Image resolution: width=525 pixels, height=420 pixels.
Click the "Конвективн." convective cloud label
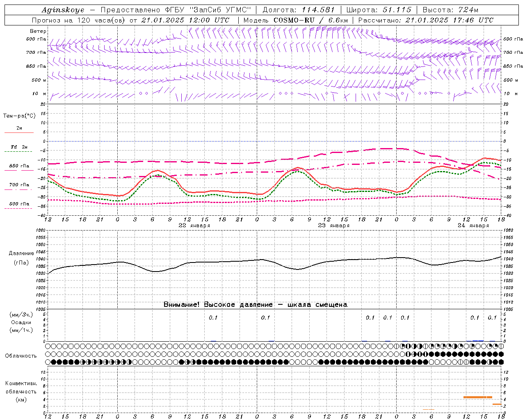[21, 383]
